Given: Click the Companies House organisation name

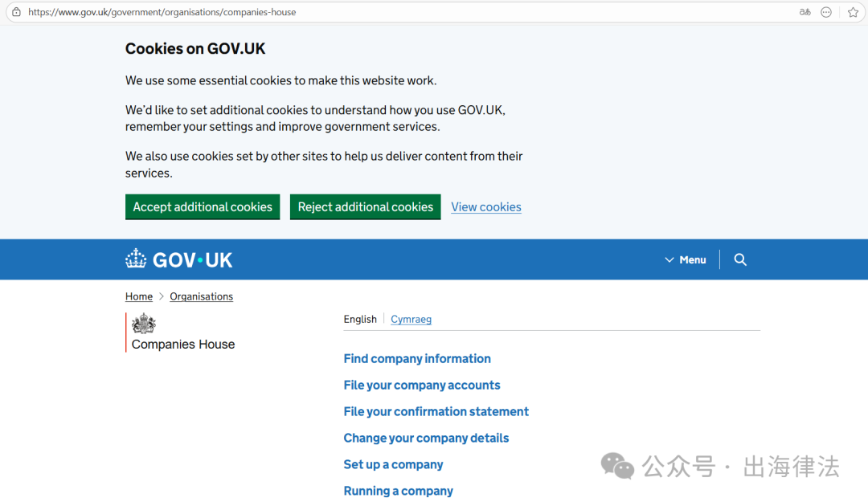Looking at the screenshot, I should click(183, 345).
